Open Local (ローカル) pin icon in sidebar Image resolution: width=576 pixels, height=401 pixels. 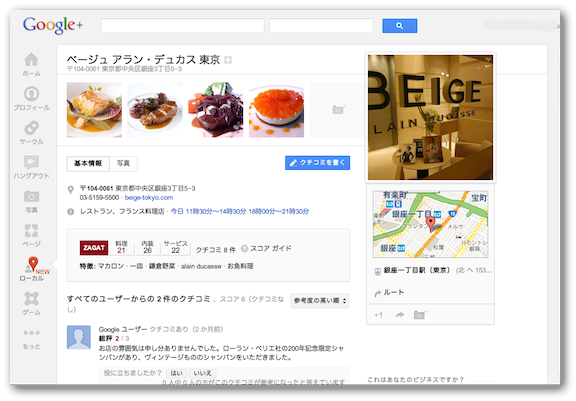pyautogui.click(x=33, y=264)
